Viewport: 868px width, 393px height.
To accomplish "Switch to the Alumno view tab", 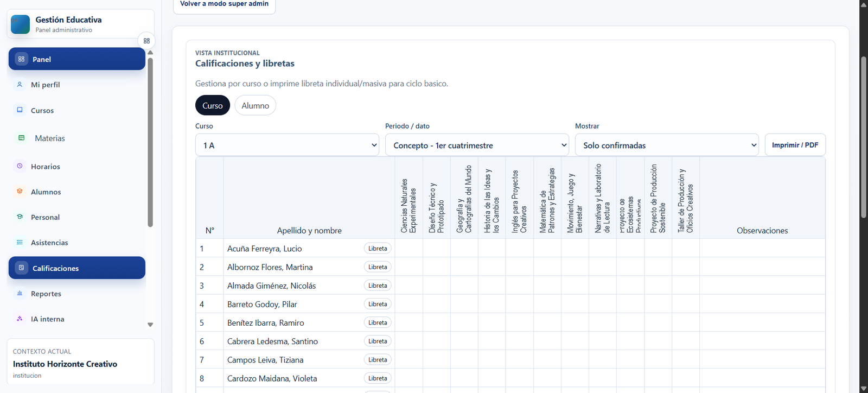I will click(255, 105).
